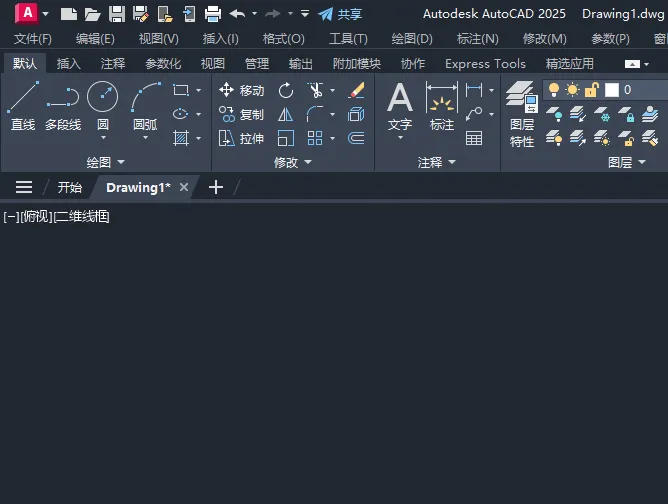
Task: Open the File (文件) menu
Action: 33,39
